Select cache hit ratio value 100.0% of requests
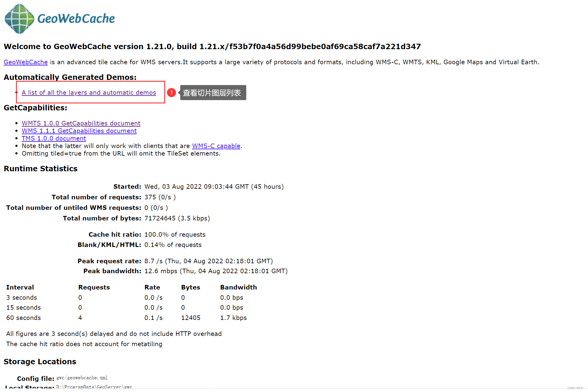Image resolution: width=588 pixels, height=392 pixels. point(175,235)
